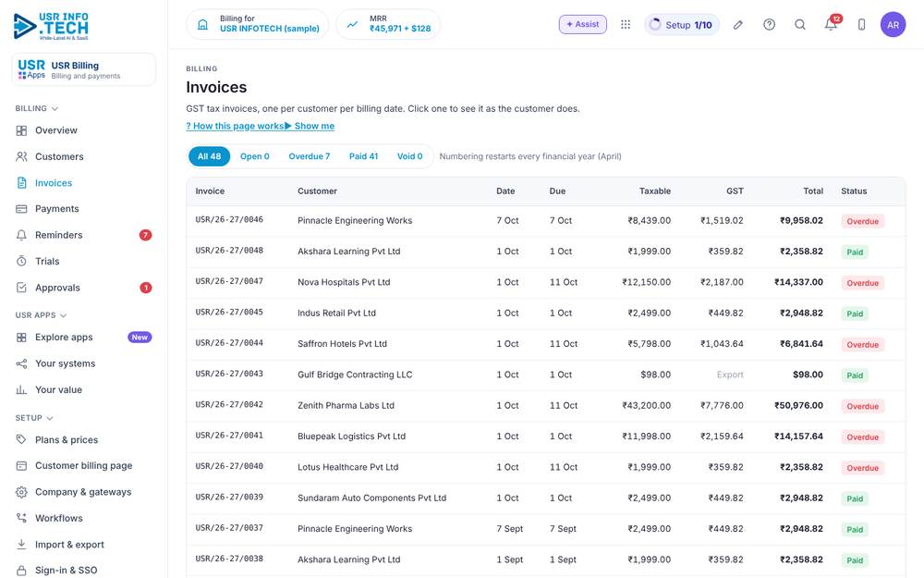This screenshot has width=924, height=578.
Task: Click the Payments card icon
Action: (x=21, y=209)
